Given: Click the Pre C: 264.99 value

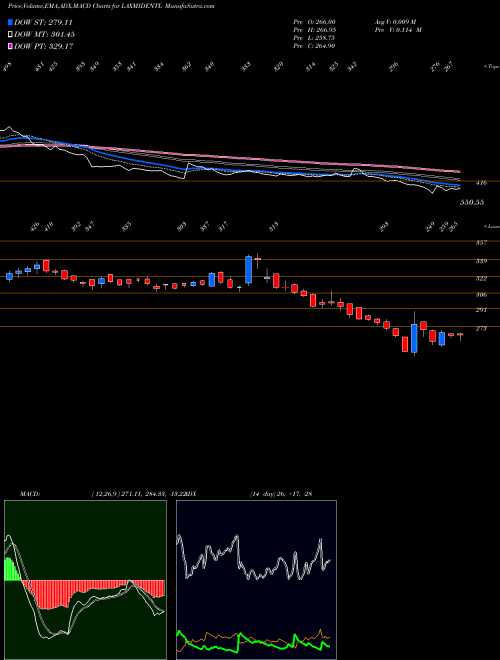Looking at the screenshot, I should click(314, 46).
